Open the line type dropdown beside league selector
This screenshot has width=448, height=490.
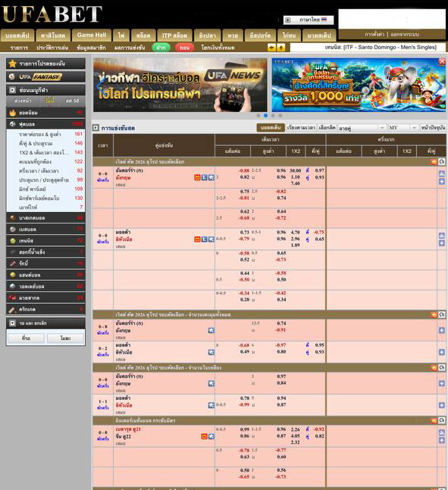362,128
